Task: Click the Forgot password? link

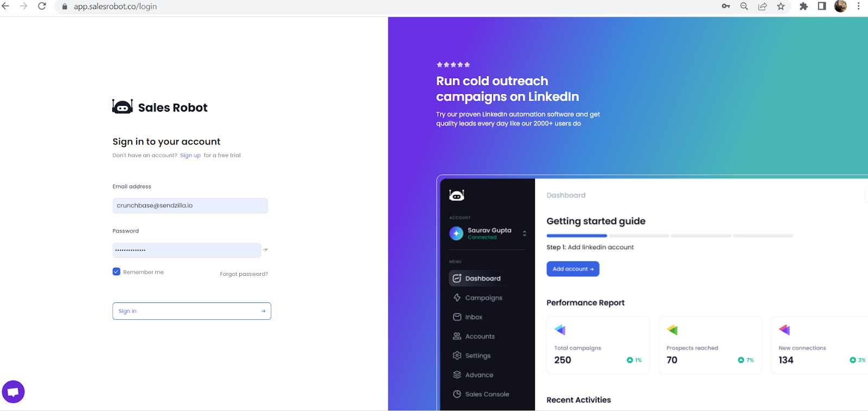Action: click(244, 274)
